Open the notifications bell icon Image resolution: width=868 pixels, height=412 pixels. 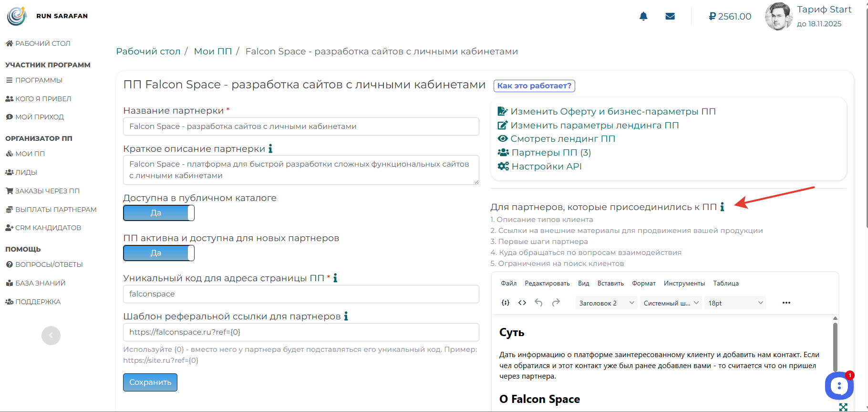pyautogui.click(x=643, y=16)
